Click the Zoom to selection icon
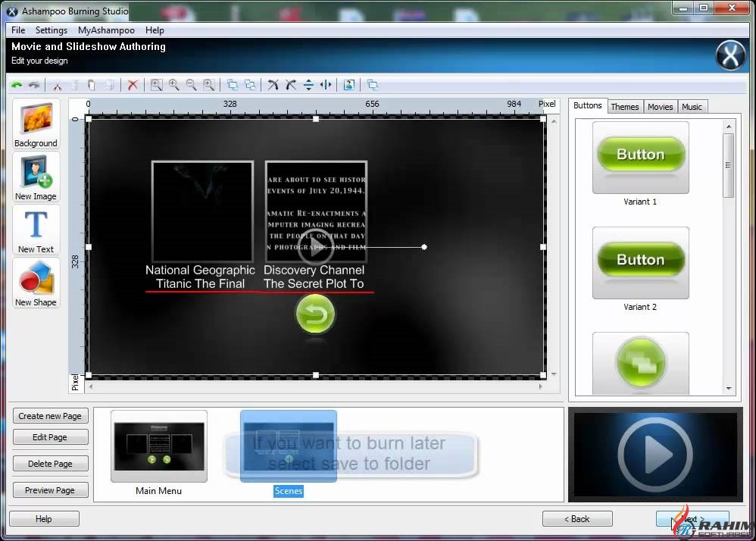Viewport: 756px width, 541px height. pyautogui.click(x=209, y=86)
